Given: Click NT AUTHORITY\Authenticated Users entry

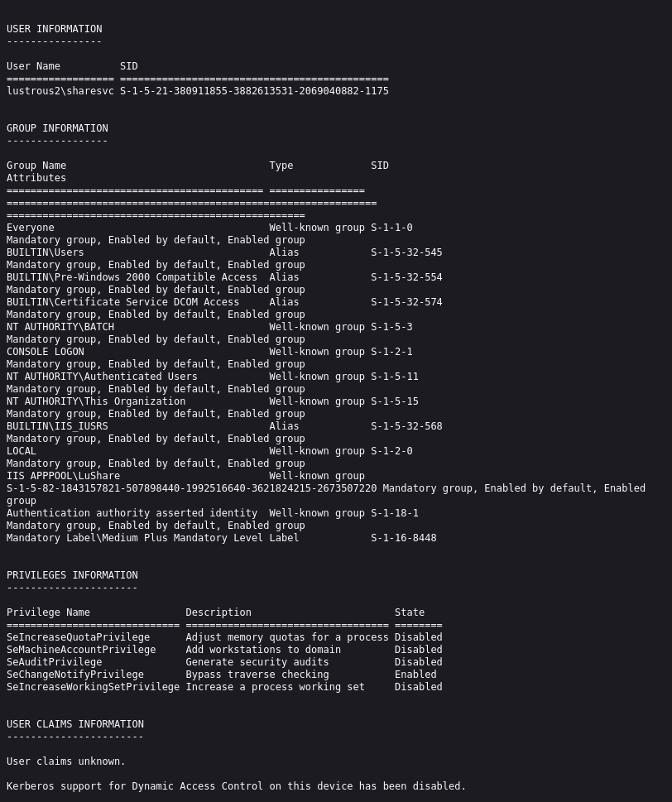Looking at the screenshot, I should 102,377.
